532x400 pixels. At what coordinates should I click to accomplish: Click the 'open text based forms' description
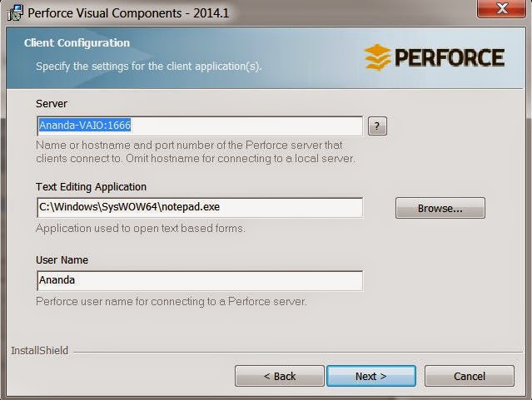(x=140, y=228)
